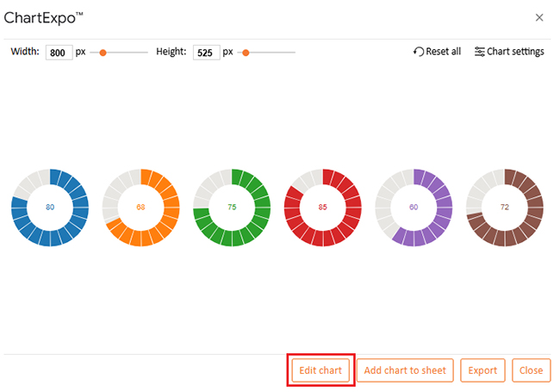Select the blue donut chart showing 80

click(x=50, y=207)
